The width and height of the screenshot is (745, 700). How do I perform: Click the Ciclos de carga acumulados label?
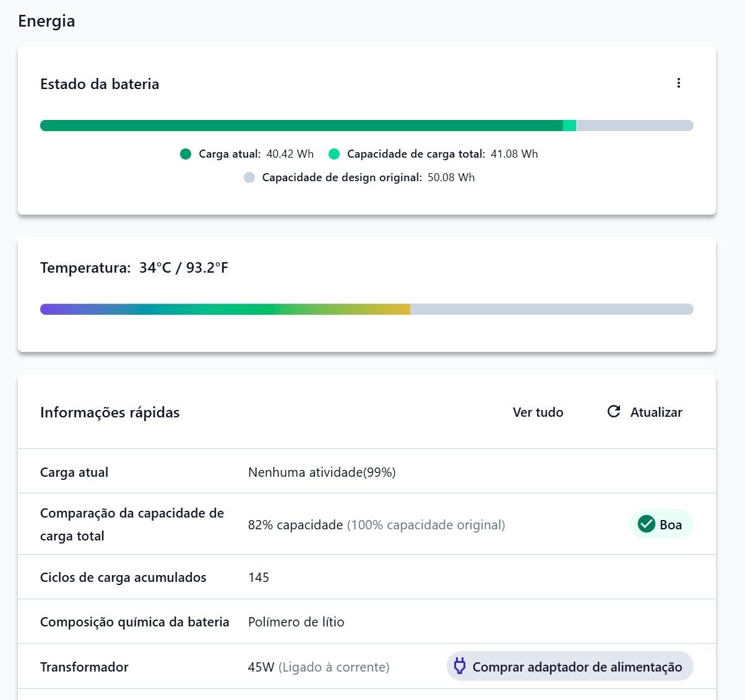pos(123,578)
